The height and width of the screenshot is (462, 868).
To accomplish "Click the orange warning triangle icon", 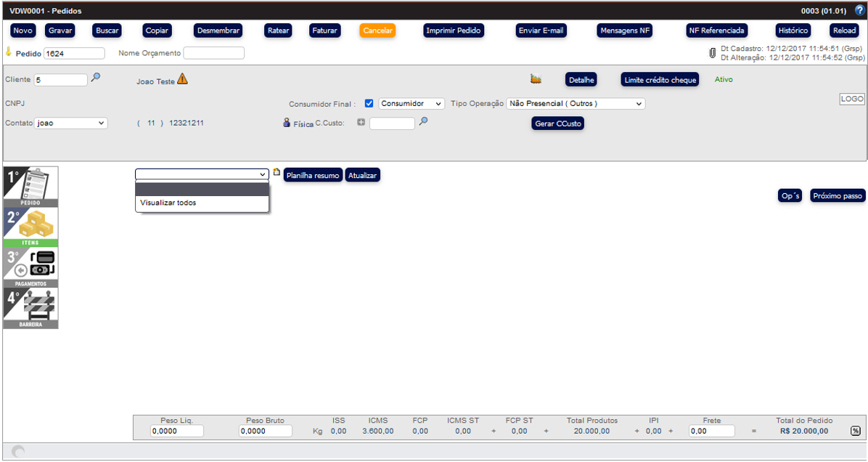I will coord(182,79).
